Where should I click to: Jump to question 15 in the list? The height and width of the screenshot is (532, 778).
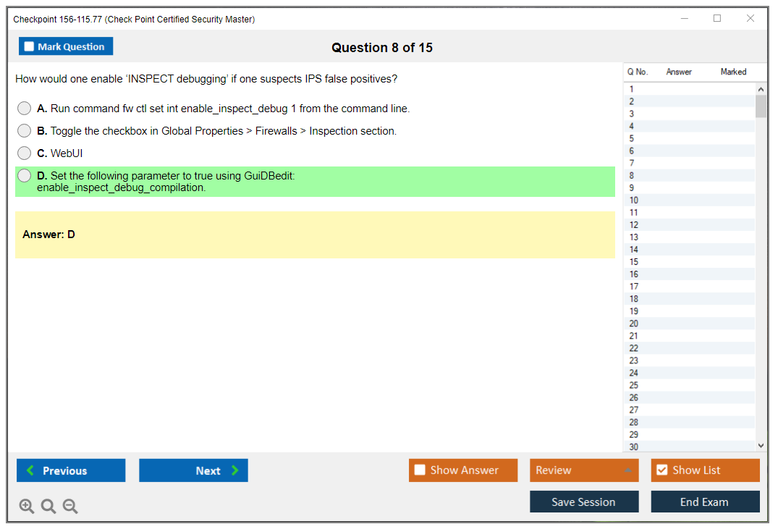(x=634, y=262)
